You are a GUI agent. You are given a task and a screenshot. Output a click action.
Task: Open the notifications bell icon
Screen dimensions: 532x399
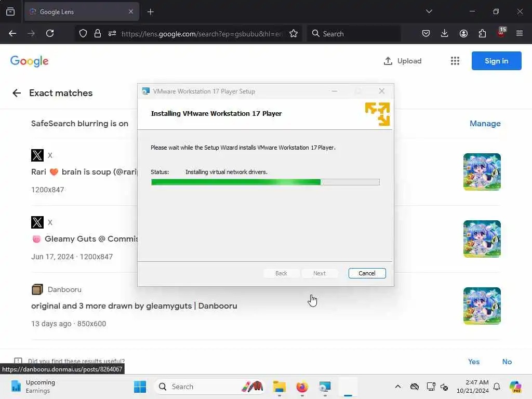pos(497,387)
